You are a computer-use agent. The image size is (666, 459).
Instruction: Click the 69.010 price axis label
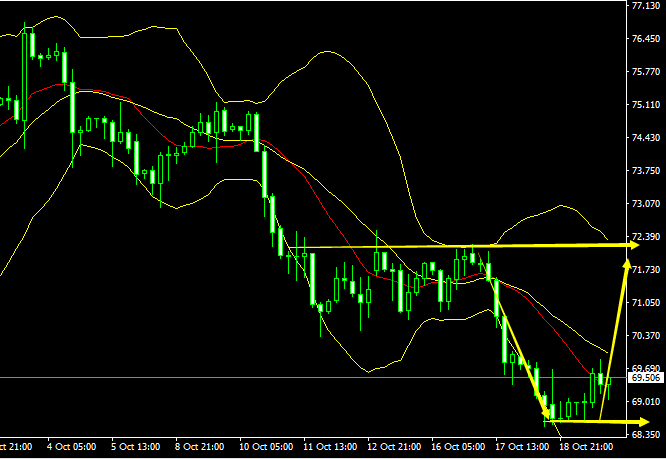tap(646, 401)
